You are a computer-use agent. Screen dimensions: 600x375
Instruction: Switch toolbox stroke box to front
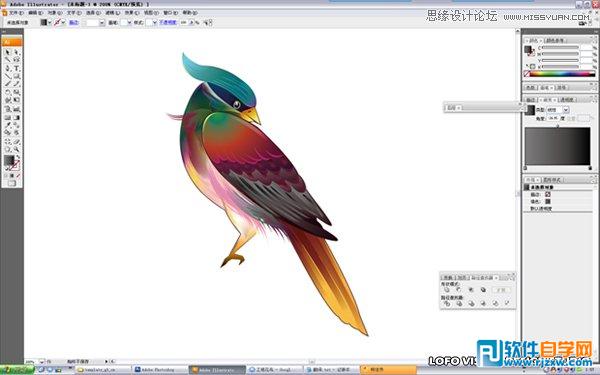coord(15,166)
